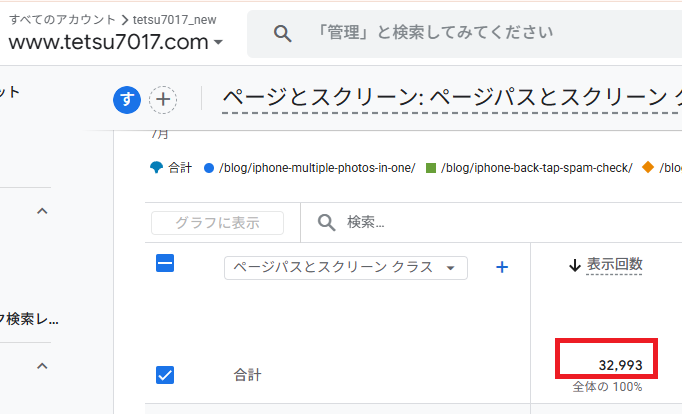Select the blue す segment circle
This screenshot has width=682, height=414.
tap(127, 100)
